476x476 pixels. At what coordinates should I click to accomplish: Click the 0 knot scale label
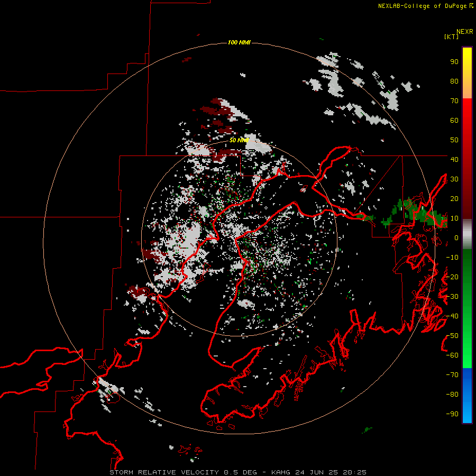(x=456, y=237)
